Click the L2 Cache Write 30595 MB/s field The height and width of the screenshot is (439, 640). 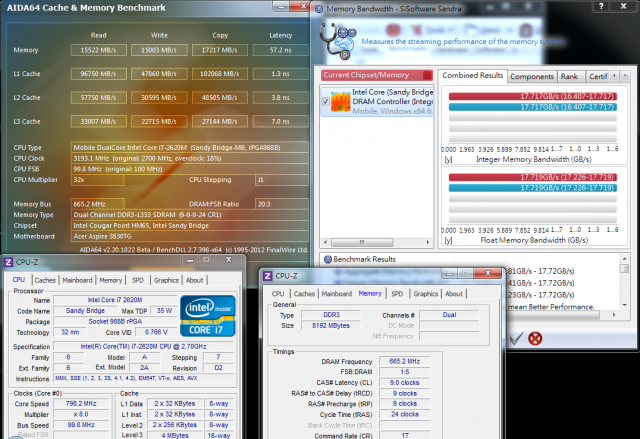(159, 98)
